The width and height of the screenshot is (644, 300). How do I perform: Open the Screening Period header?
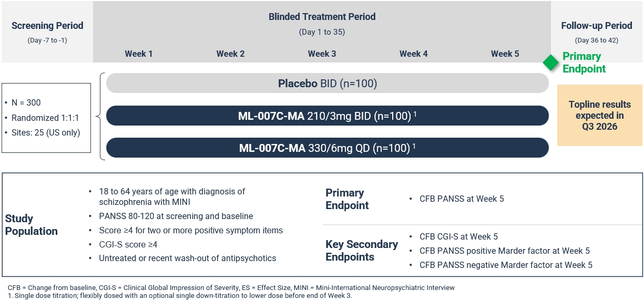[47, 25]
